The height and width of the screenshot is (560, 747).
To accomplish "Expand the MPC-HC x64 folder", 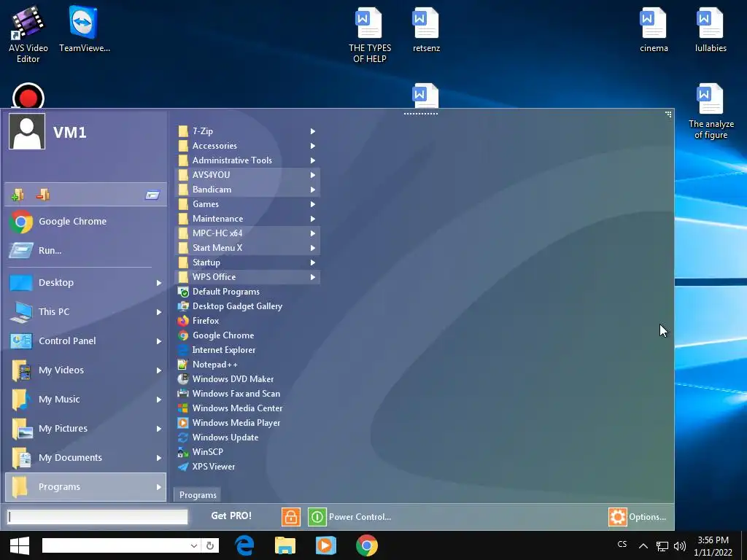I will pyautogui.click(x=248, y=233).
